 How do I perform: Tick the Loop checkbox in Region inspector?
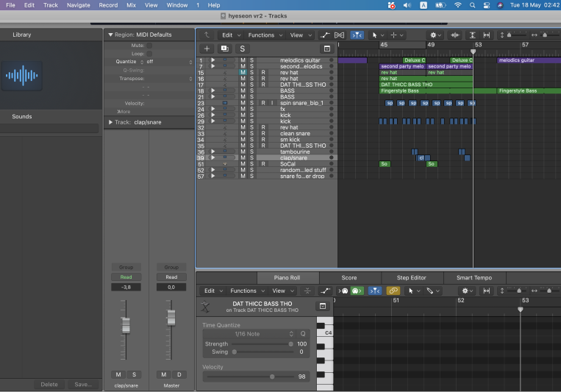(x=149, y=54)
